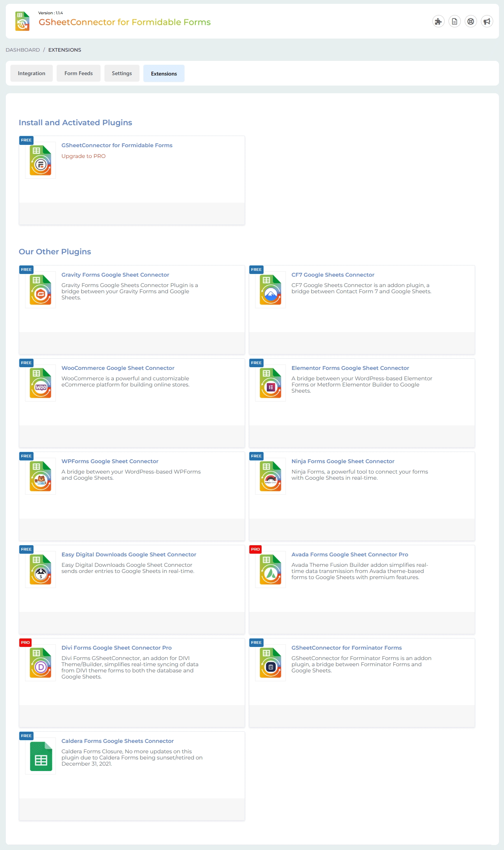Click the megaphone announcements icon in header
This screenshot has height=850, width=504.
click(487, 22)
